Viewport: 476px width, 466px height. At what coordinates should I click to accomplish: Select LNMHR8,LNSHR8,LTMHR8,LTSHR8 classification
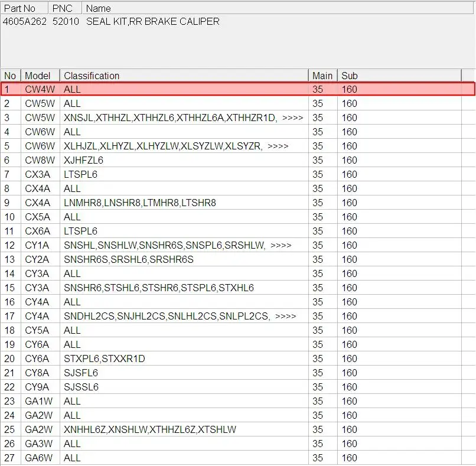click(139, 203)
